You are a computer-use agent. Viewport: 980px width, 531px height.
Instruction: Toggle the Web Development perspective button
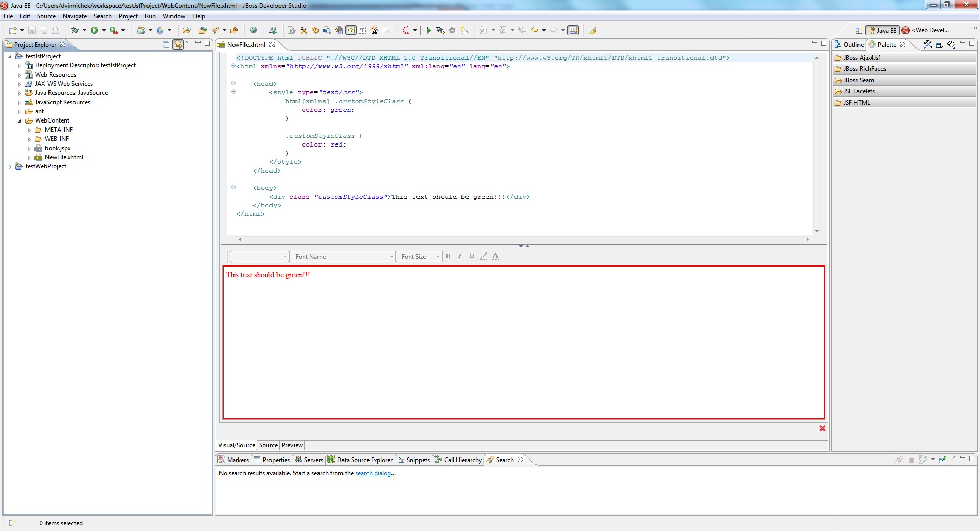926,31
